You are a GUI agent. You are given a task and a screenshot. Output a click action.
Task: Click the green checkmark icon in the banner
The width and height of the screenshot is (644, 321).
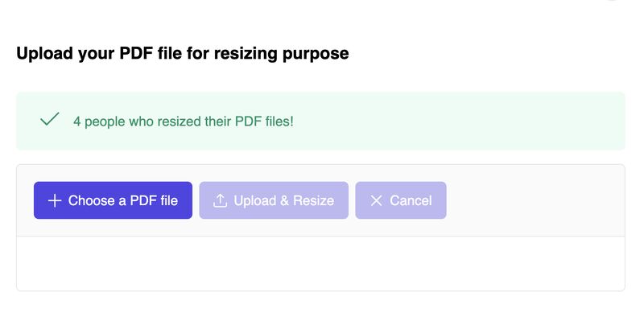pyautogui.click(x=50, y=119)
